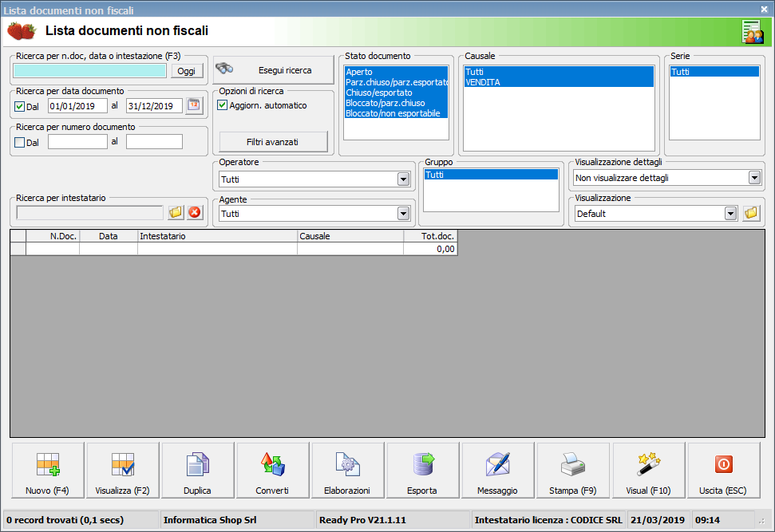
Task: Click the users document icon in header
Action: (753, 32)
